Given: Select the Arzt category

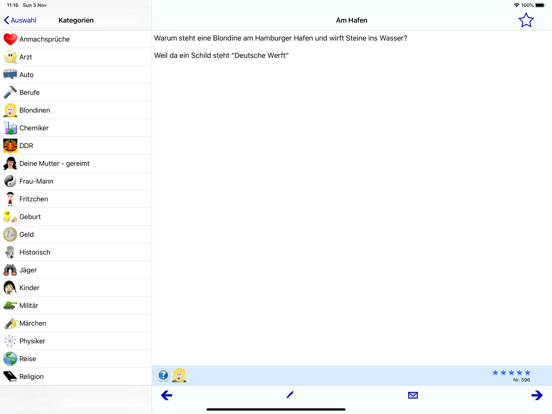Looking at the screenshot, I should [x=76, y=57].
